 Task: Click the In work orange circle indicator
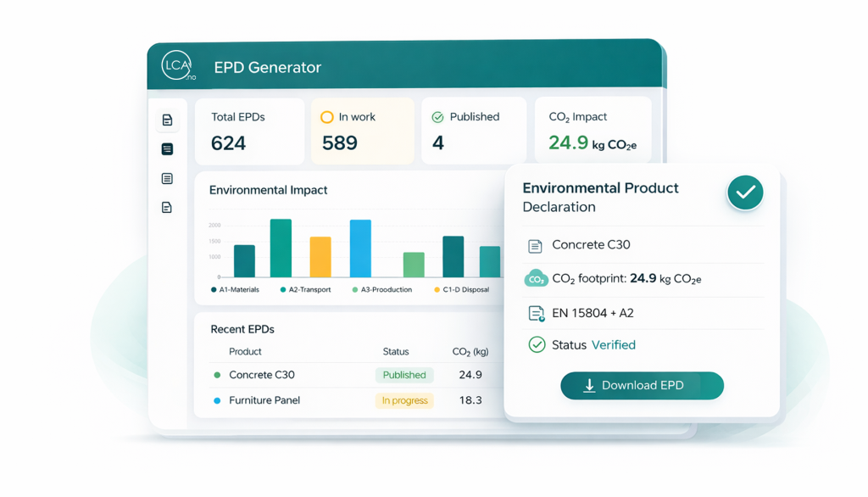[x=326, y=118]
